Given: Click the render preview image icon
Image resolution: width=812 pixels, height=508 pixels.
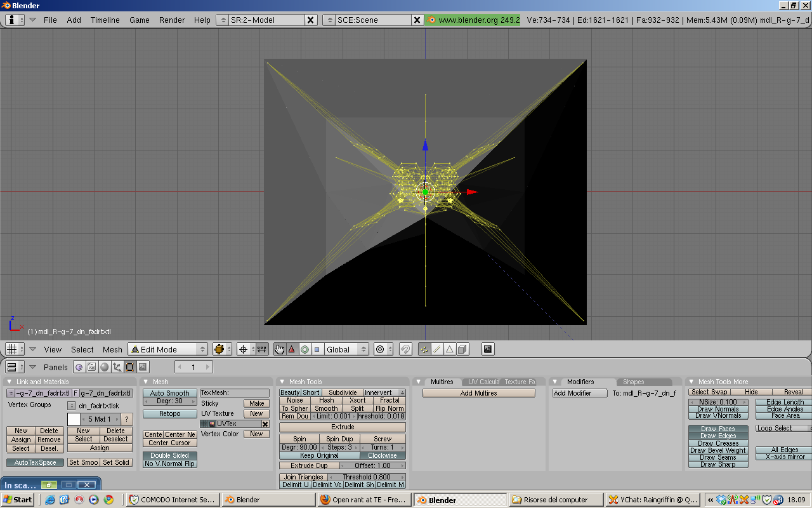Looking at the screenshot, I should coord(488,349).
